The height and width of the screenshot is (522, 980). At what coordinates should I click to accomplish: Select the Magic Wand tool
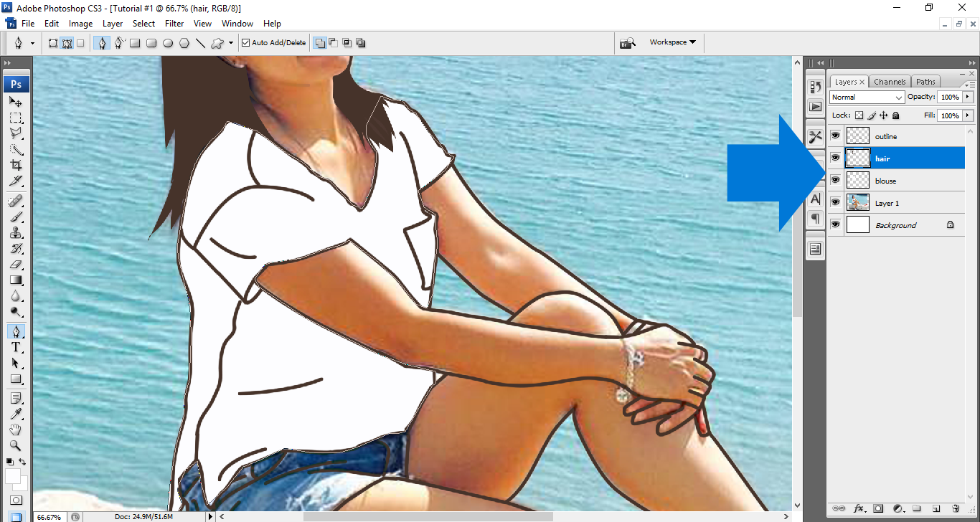[16, 149]
